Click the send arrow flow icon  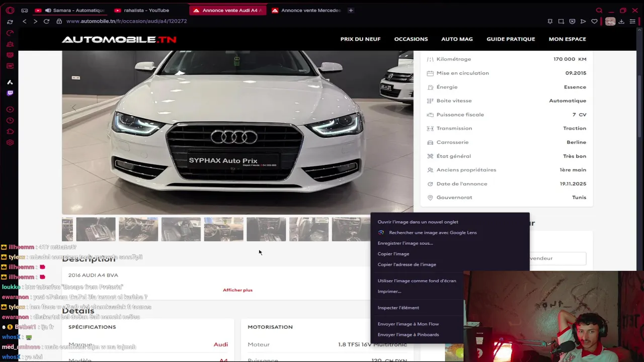(583, 21)
